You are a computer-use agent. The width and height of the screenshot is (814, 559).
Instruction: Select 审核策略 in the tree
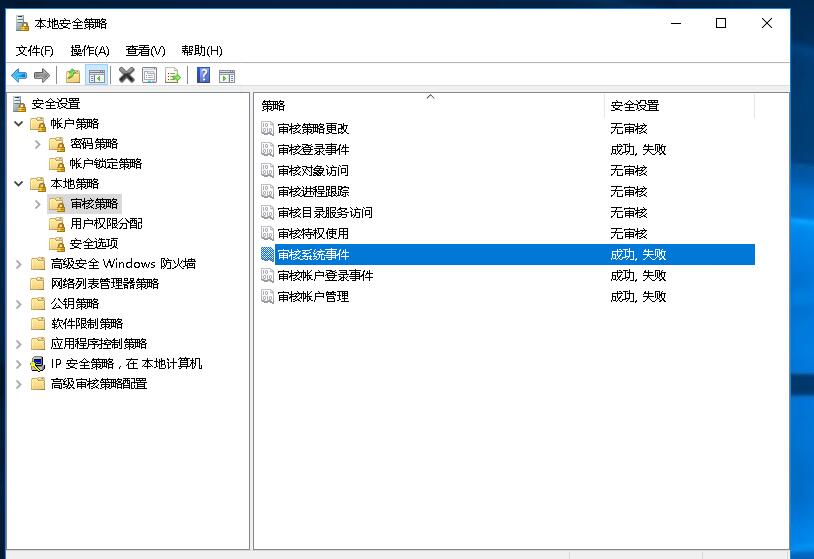point(94,204)
